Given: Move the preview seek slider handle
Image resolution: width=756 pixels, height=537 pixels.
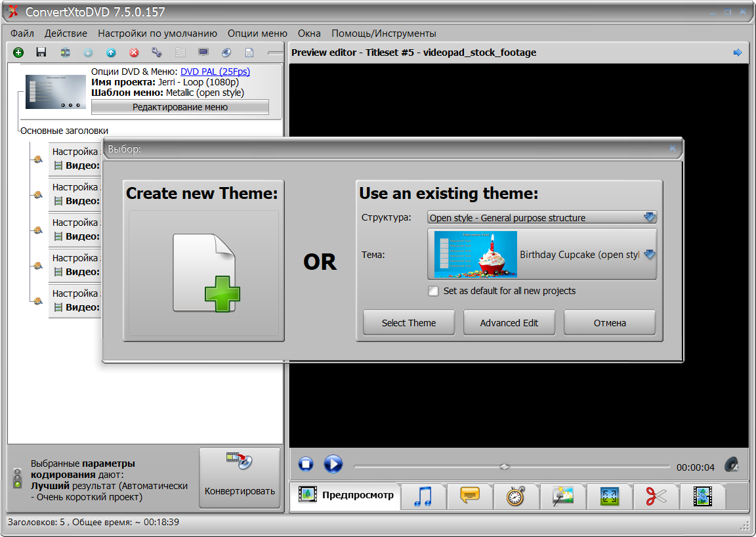Looking at the screenshot, I should (x=504, y=467).
